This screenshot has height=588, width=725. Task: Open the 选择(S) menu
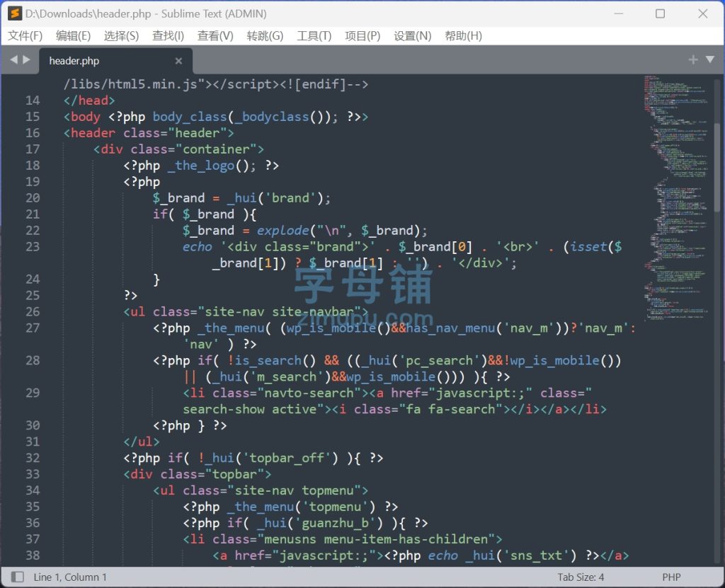click(x=121, y=35)
